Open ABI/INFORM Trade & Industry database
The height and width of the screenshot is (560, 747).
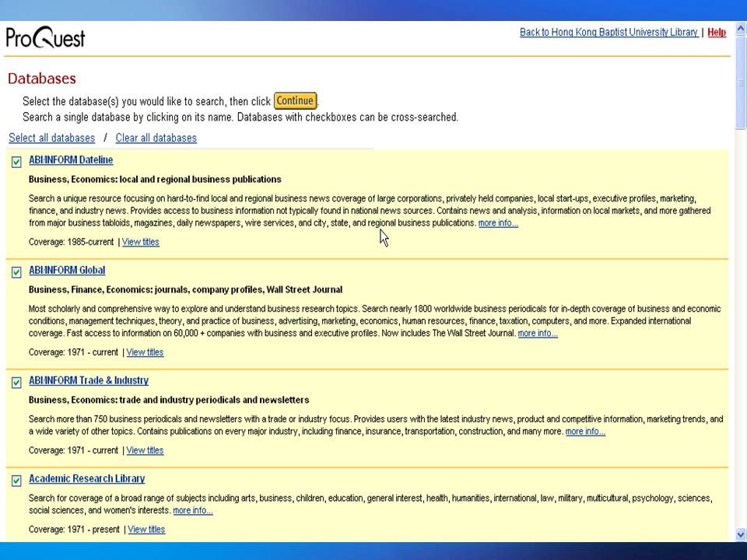89,381
